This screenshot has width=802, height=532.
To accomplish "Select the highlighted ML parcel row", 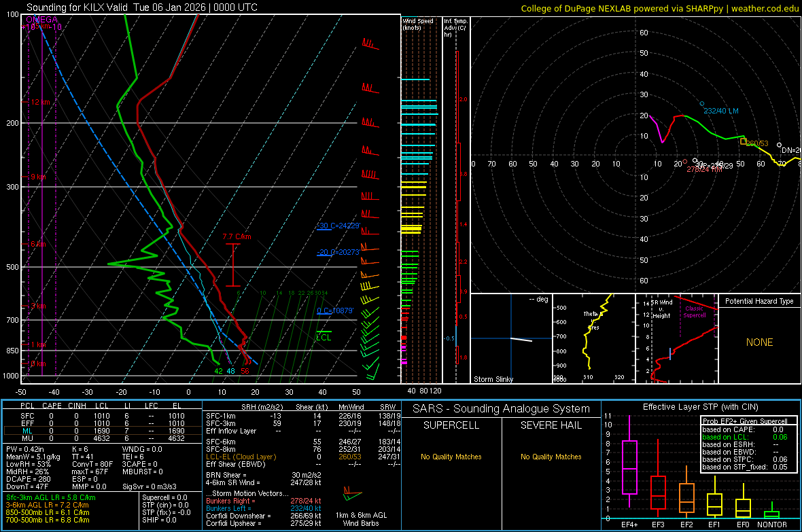I will [x=103, y=431].
